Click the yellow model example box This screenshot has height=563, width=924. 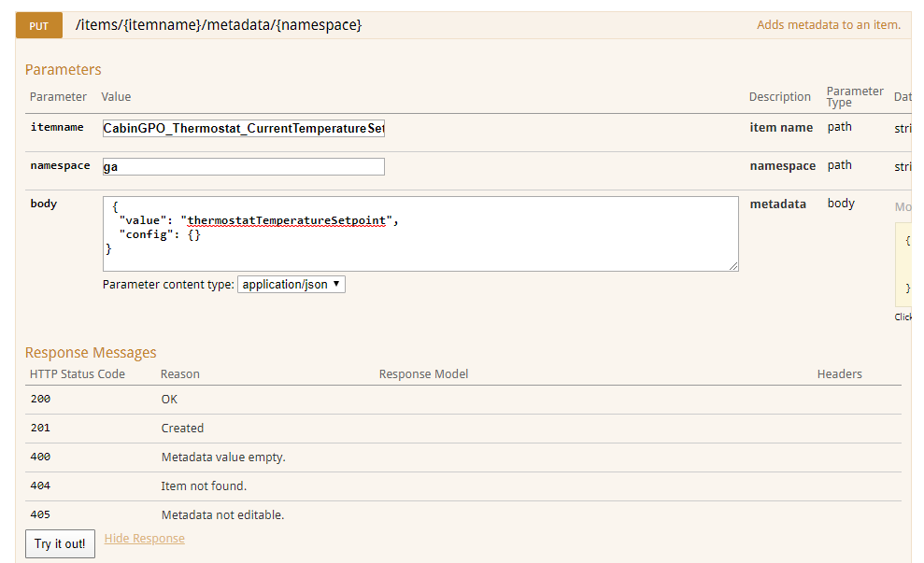click(903, 264)
